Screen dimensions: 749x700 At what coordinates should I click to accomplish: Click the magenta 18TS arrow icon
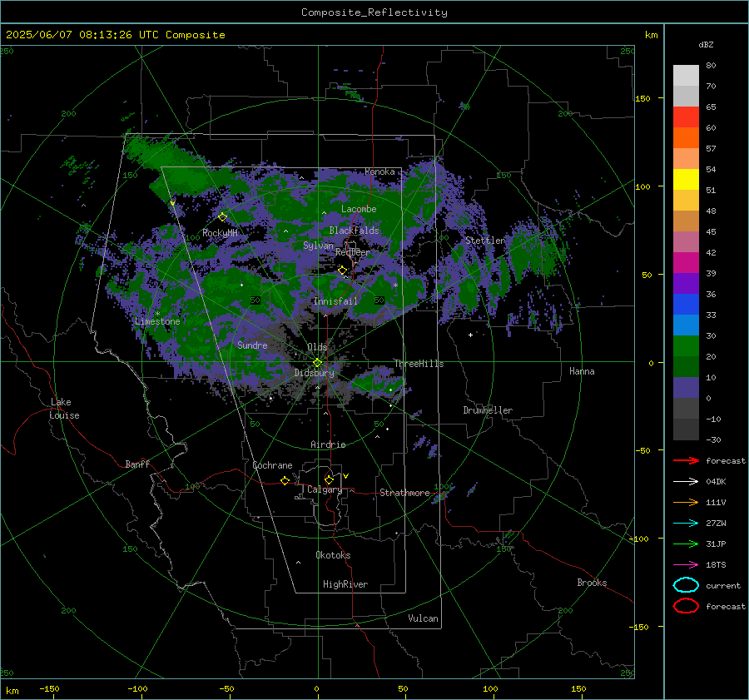(686, 565)
